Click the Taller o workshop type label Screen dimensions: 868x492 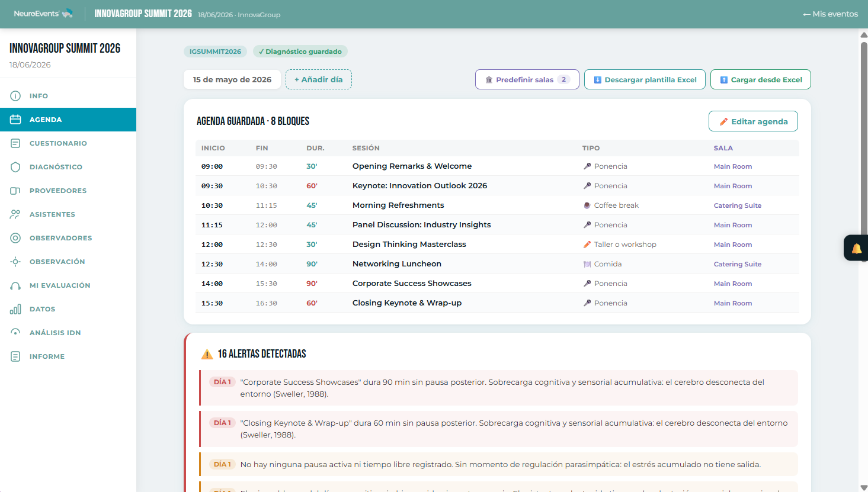(625, 245)
